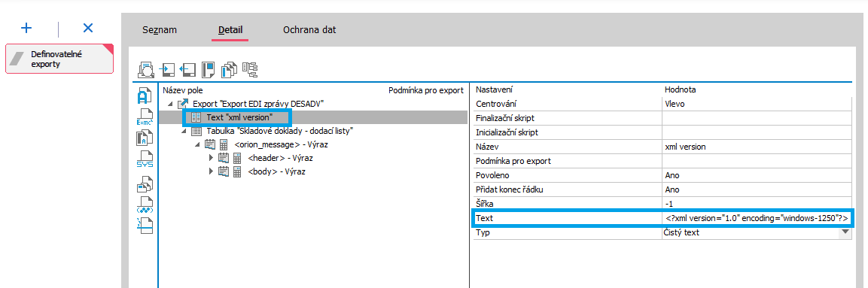This screenshot has width=868, height=288.
Task: Switch to the Seznam tab
Action: click(160, 30)
